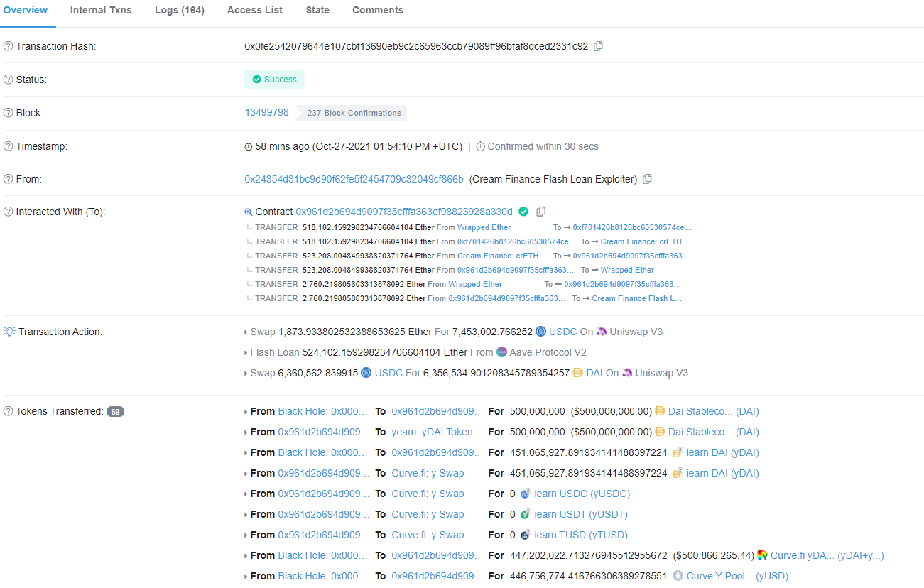
Task: Click the DAI icon in the yearn: yDAI Token row
Action: [x=660, y=432]
